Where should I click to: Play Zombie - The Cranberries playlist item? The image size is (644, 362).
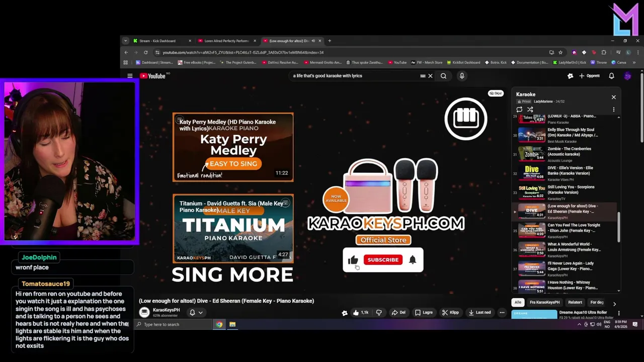tap(565, 154)
